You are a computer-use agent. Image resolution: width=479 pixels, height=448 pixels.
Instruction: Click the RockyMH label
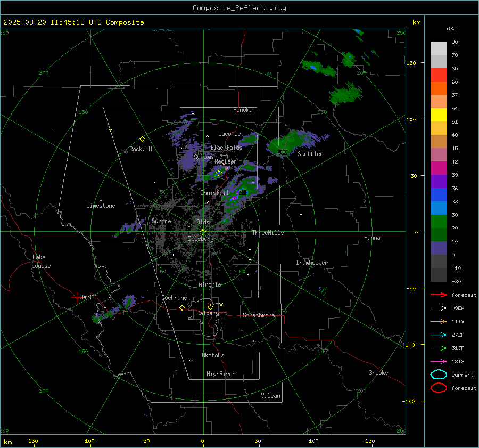click(141, 149)
